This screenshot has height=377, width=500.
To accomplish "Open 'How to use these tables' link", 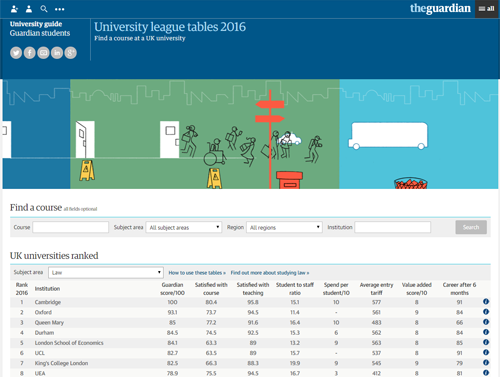I will pyautogui.click(x=197, y=273).
